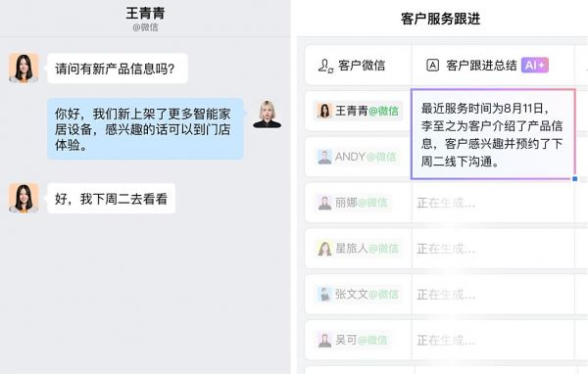Click 王青青's avatar in first chat message

point(24,68)
